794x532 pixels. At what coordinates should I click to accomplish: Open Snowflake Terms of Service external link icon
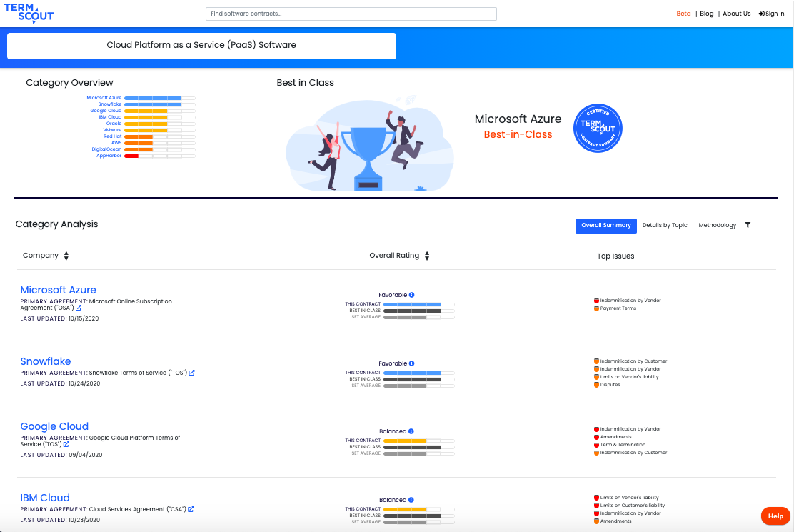[x=191, y=373]
